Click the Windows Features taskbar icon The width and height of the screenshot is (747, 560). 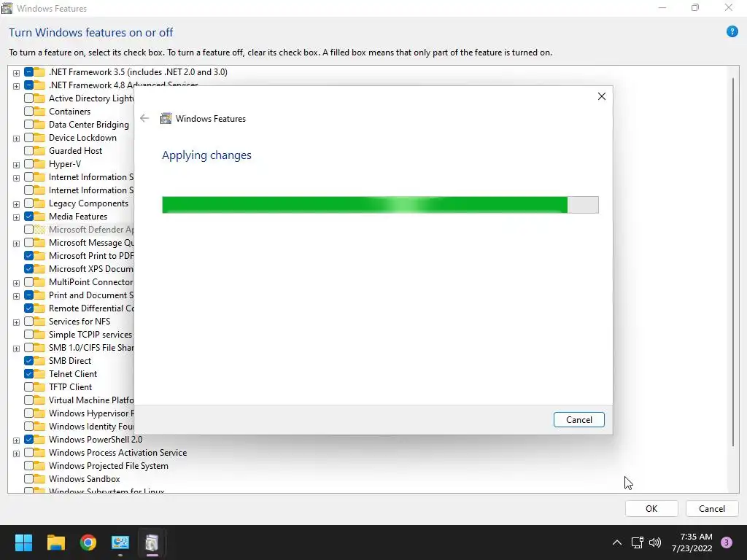click(x=152, y=542)
